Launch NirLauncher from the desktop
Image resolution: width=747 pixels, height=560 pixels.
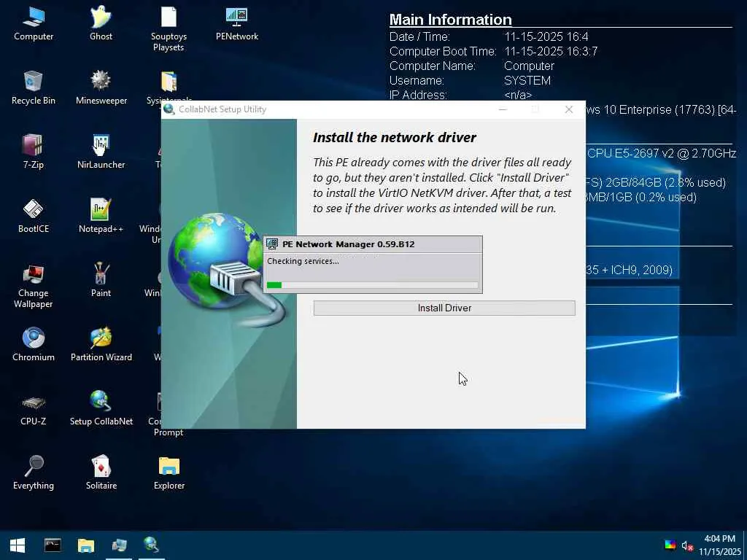pos(101,152)
